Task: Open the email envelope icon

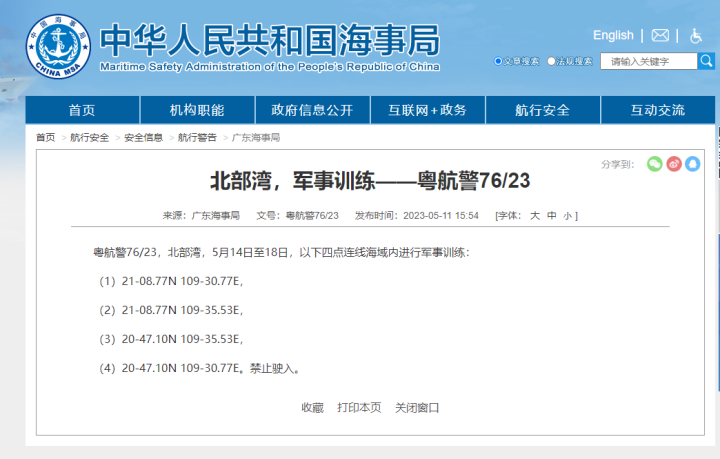Action: click(x=660, y=35)
